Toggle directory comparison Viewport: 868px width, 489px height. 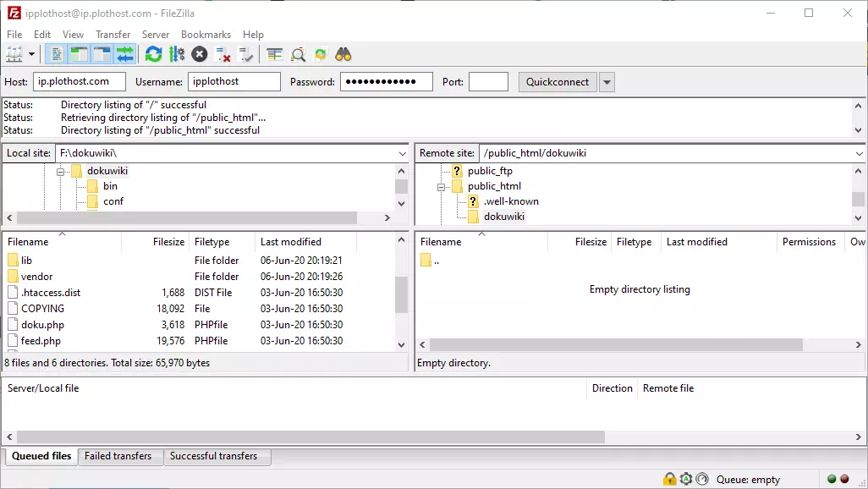pos(298,54)
